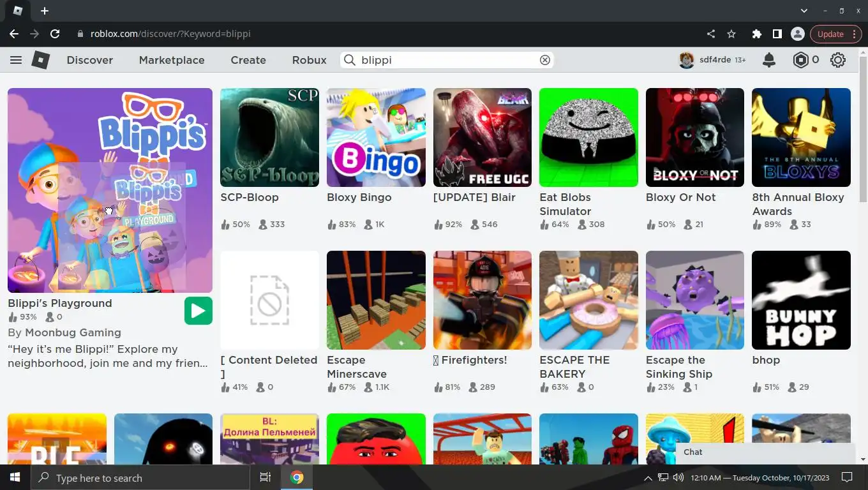This screenshot has width=868, height=490.
Task: Open the Create tab
Action: pyautogui.click(x=248, y=60)
